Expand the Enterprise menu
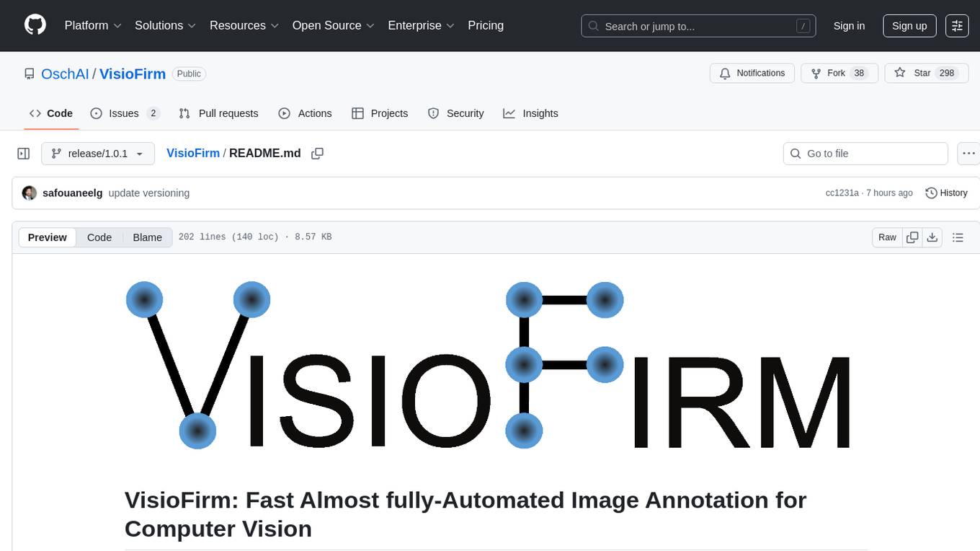Viewport: 980px width, 551px height. (x=421, y=25)
